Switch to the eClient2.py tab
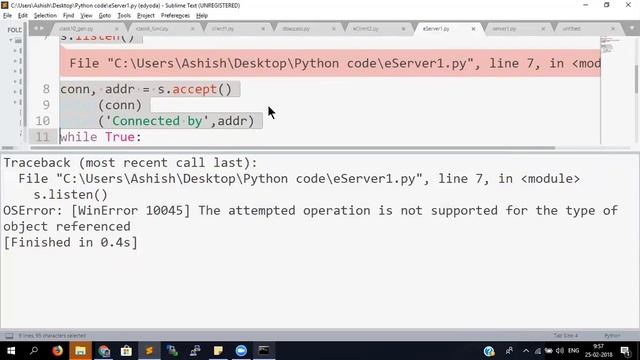This screenshot has height=360, width=640. [x=366, y=29]
